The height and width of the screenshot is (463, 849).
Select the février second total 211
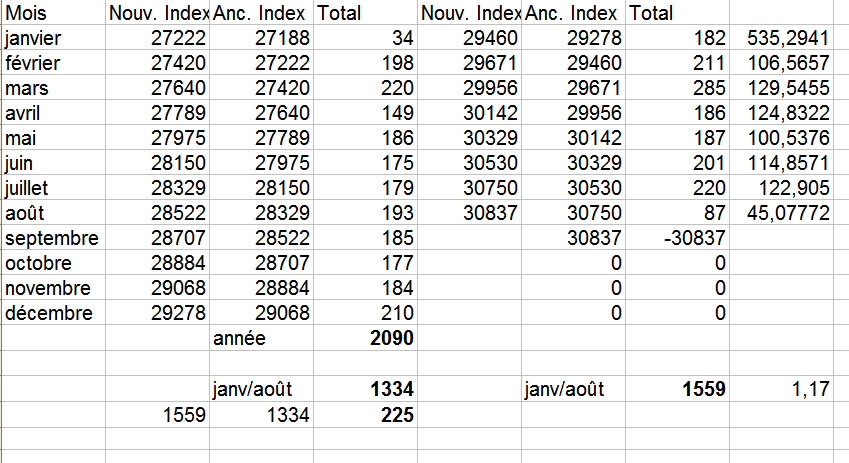point(677,62)
